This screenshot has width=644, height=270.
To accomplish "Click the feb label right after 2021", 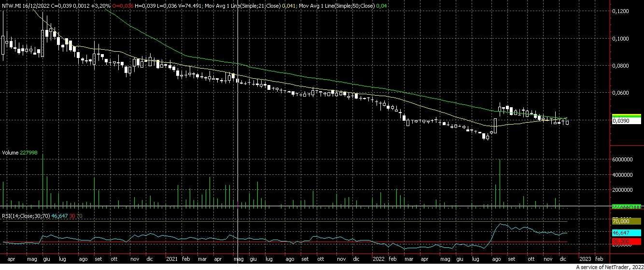I will (186, 259).
